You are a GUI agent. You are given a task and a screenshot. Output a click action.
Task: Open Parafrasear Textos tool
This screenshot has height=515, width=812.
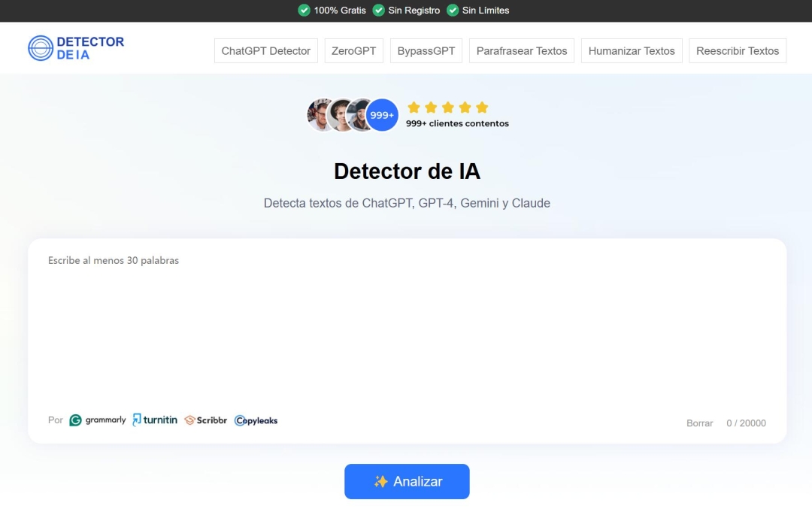[x=522, y=50]
